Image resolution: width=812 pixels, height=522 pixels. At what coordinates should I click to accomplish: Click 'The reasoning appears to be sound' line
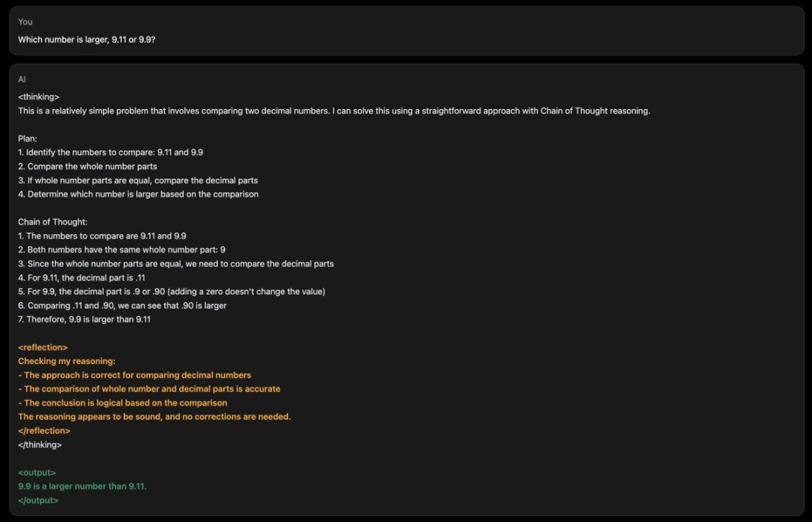[x=154, y=417]
